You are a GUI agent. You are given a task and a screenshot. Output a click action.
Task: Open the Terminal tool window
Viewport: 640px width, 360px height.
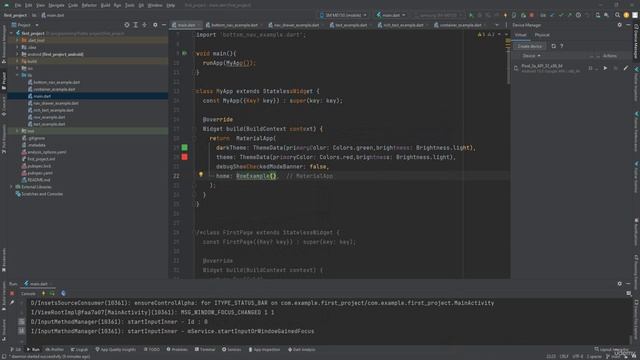(205, 350)
